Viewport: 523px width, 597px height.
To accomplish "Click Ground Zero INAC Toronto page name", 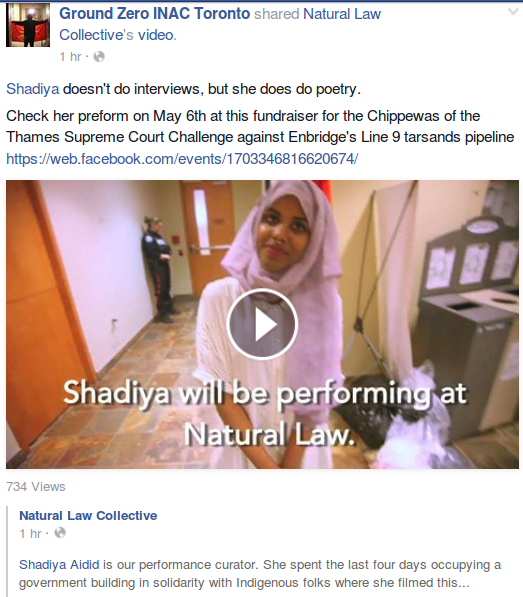I will coord(155,14).
